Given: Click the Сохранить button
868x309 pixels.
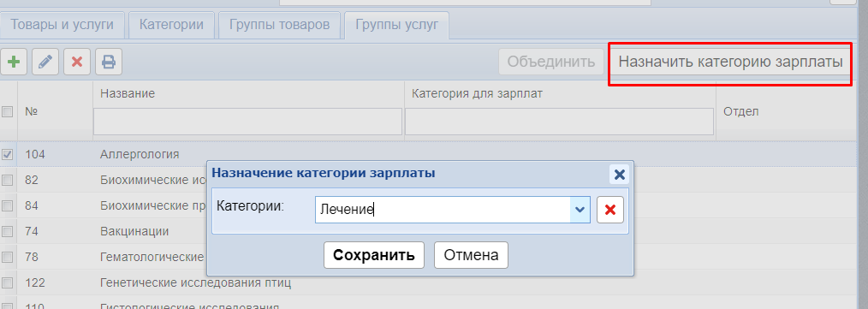Looking at the screenshot, I should [374, 255].
